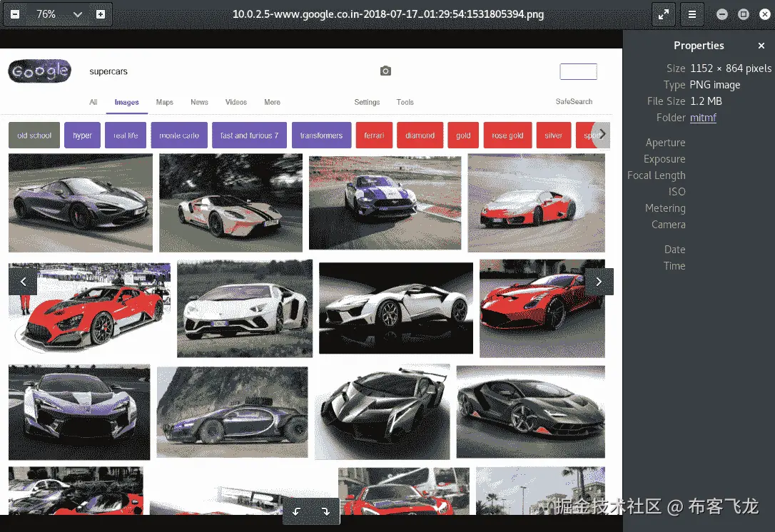Go to the previous image
This screenshot has height=532, width=775.
[23, 282]
